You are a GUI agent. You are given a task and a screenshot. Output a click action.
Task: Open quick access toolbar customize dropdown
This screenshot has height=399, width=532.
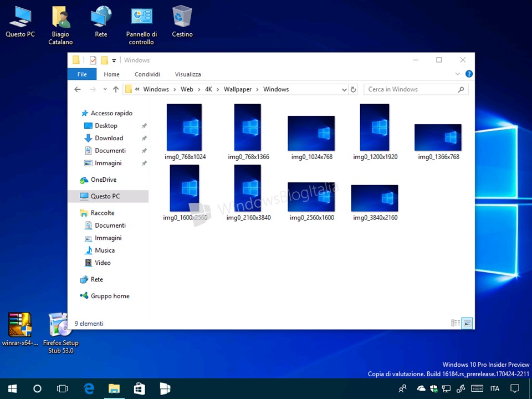(x=114, y=61)
